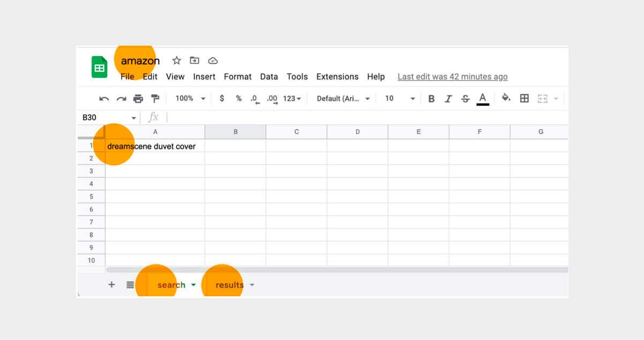Open the Insert menu
This screenshot has height=340, width=644.
204,77
